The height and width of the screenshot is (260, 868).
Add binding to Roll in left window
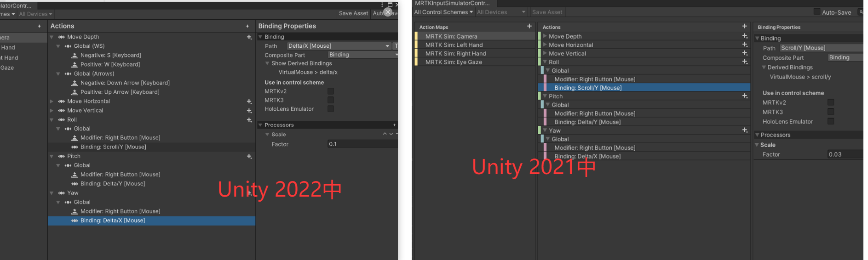tap(249, 119)
